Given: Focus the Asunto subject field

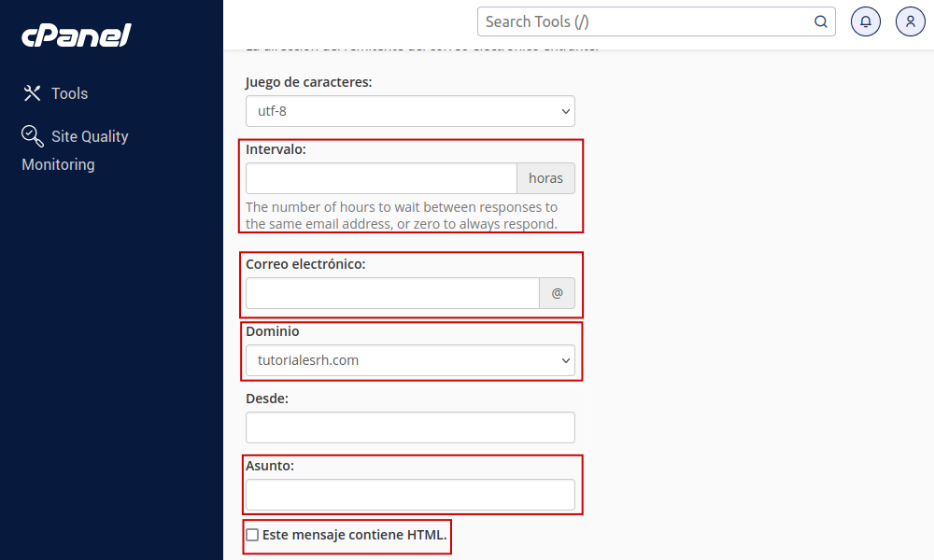Looking at the screenshot, I should pos(410,495).
